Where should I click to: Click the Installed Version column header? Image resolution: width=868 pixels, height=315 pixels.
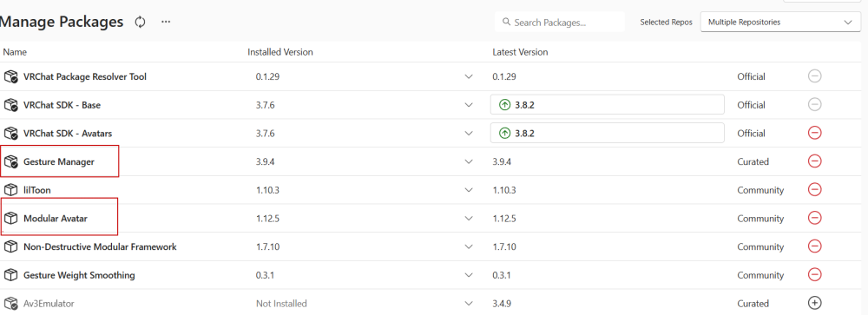tap(280, 52)
